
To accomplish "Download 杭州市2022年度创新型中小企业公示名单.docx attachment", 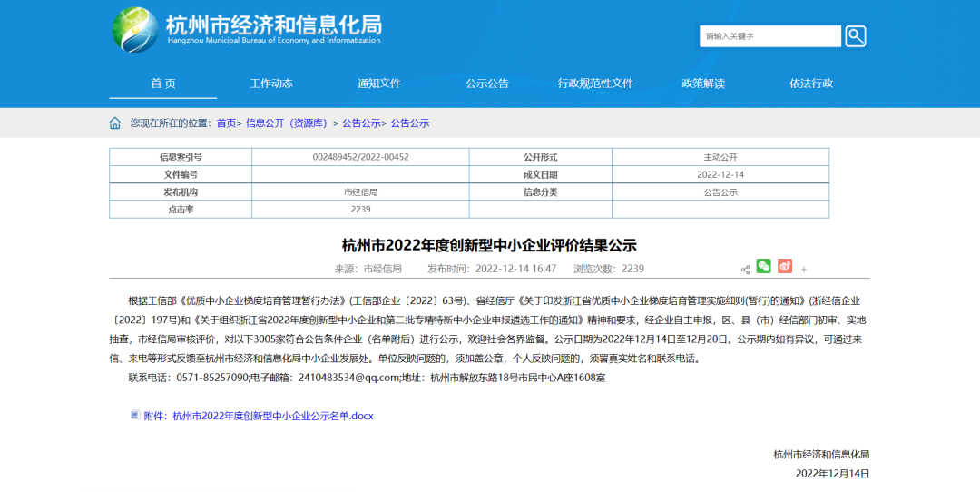I will 258,416.
